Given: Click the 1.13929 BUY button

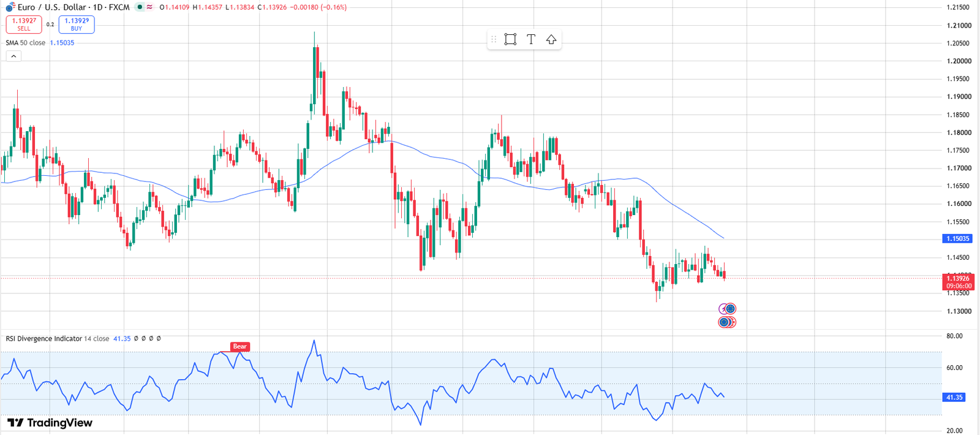Looking at the screenshot, I should (x=77, y=25).
